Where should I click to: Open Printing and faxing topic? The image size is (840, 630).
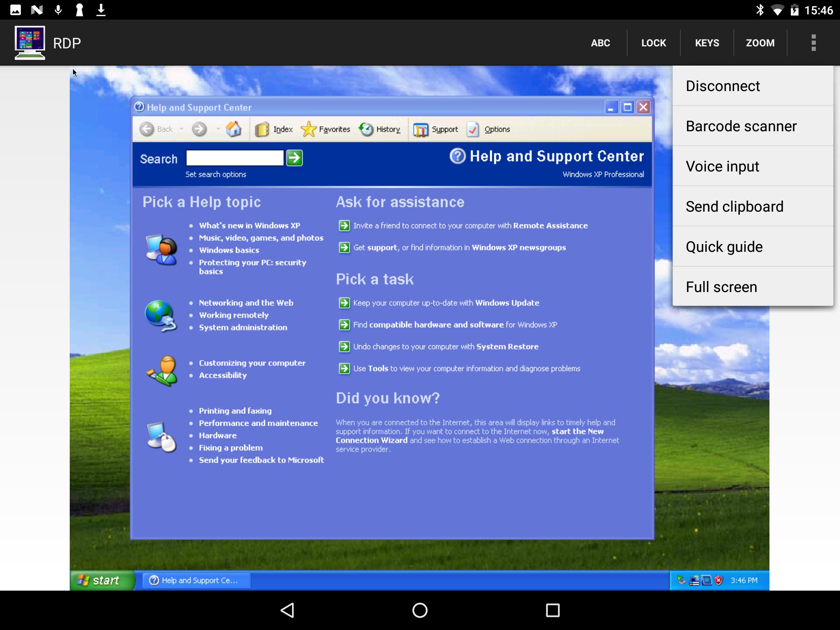coord(235,411)
